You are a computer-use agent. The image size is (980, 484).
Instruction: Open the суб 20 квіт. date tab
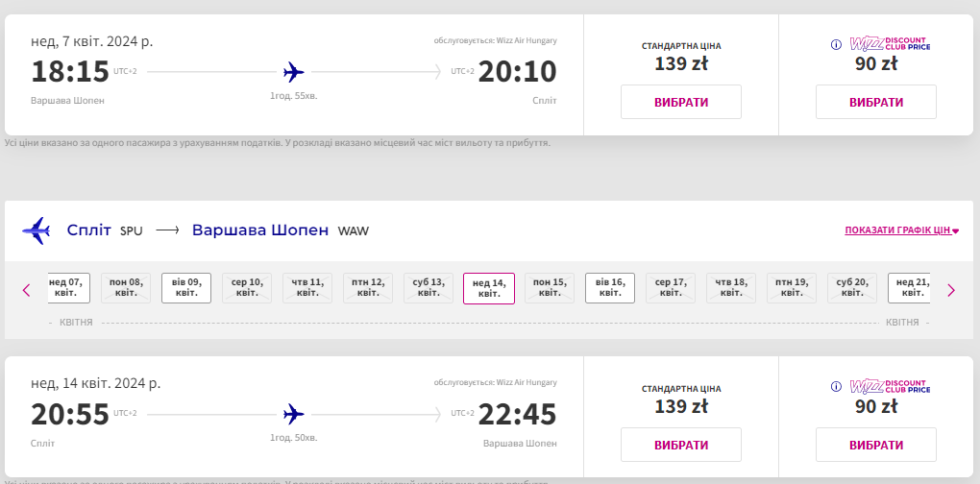click(852, 288)
